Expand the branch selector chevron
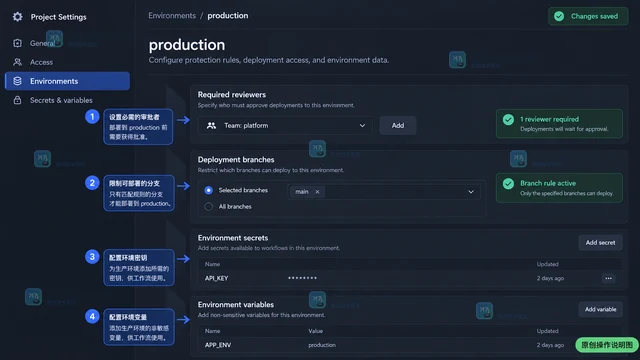The height and width of the screenshot is (360, 640). pyautogui.click(x=471, y=192)
